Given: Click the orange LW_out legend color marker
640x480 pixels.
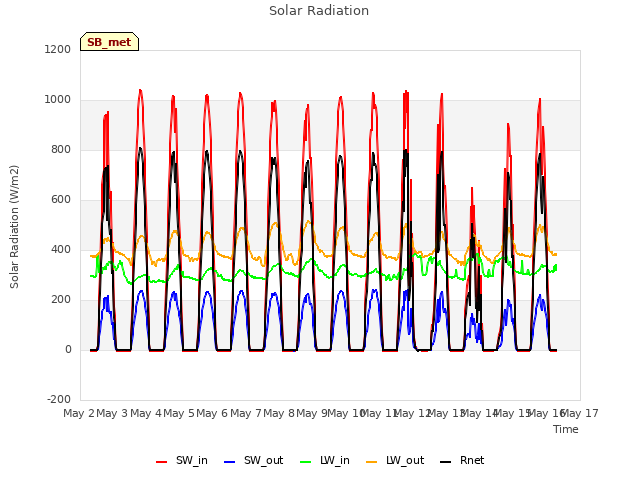Looking at the screenshot, I should pyautogui.click(x=372, y=462).
